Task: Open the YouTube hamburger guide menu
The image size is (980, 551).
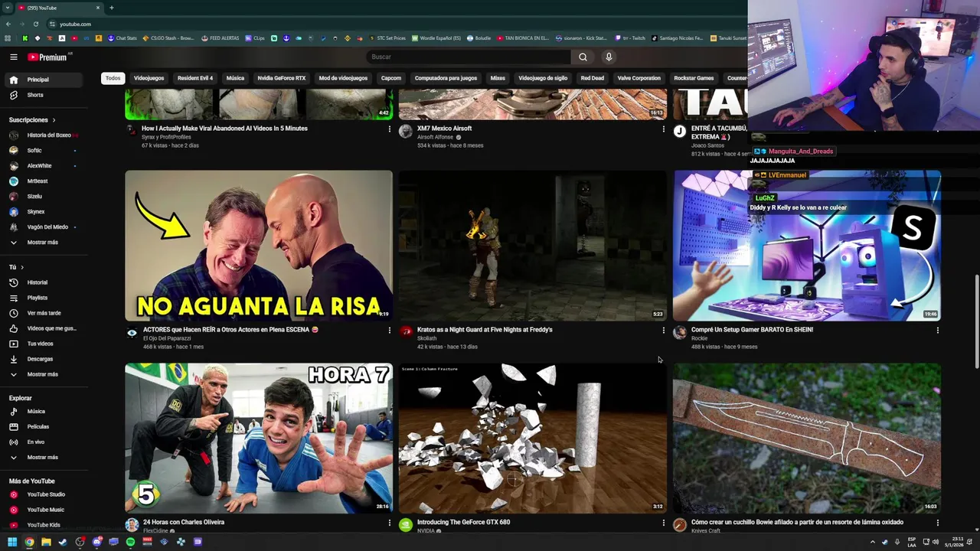Action: click(13, 57)
